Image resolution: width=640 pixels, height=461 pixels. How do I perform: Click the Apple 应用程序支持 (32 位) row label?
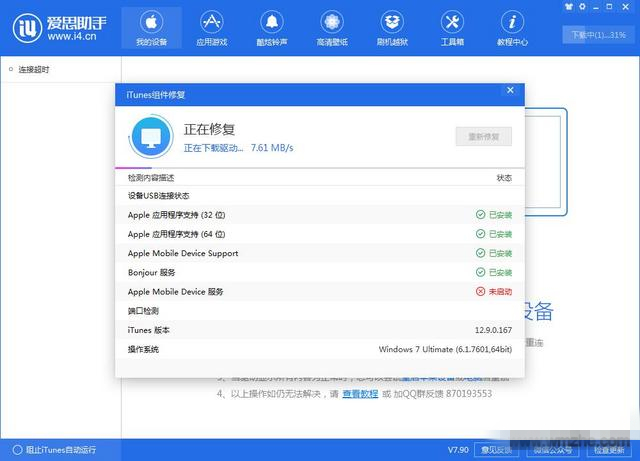point(176,215)
